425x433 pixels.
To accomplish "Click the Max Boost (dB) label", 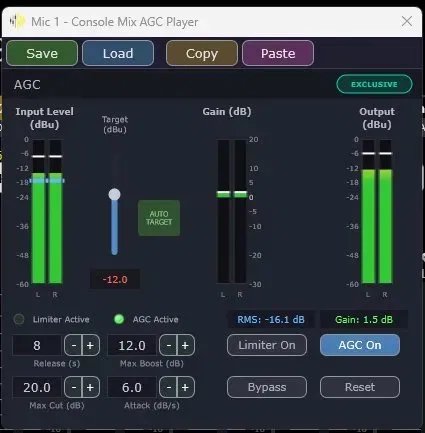I will (152, 363).
